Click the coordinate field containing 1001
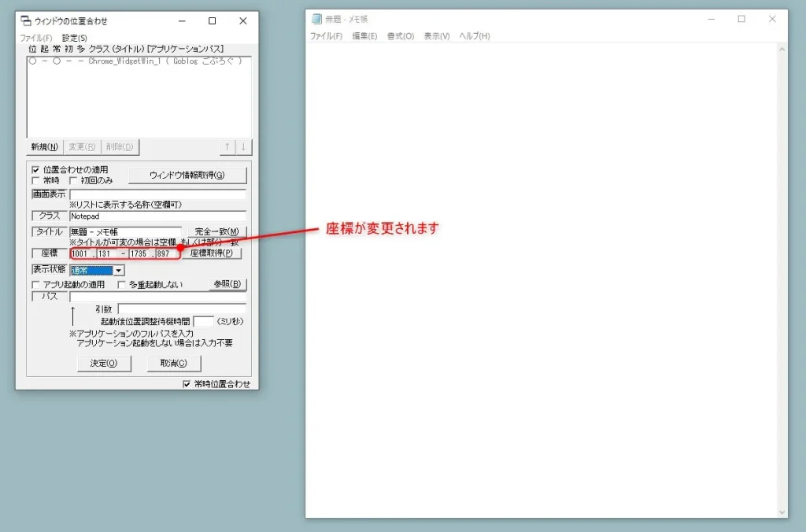 click(81, 253)
